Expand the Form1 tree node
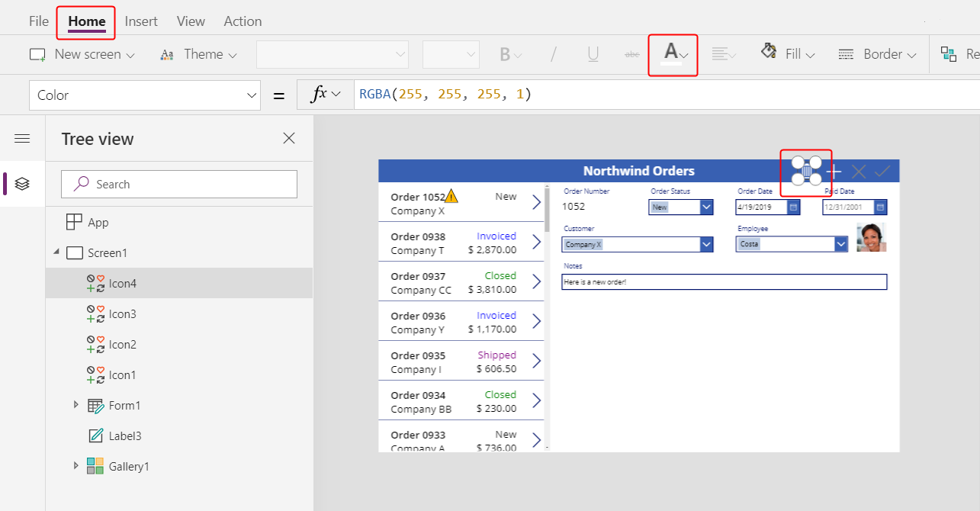The height and width of the screenshot is (511, 980). click(76, 404)
